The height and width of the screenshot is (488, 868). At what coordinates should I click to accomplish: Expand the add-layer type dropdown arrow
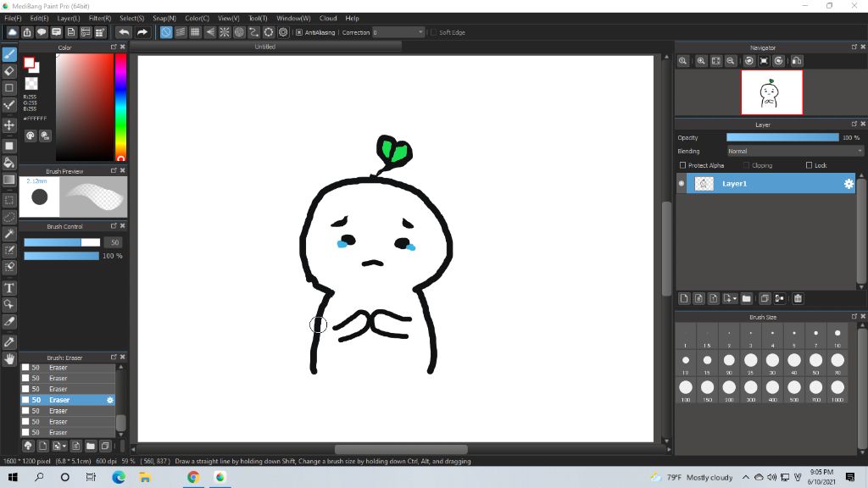[735, 298]
